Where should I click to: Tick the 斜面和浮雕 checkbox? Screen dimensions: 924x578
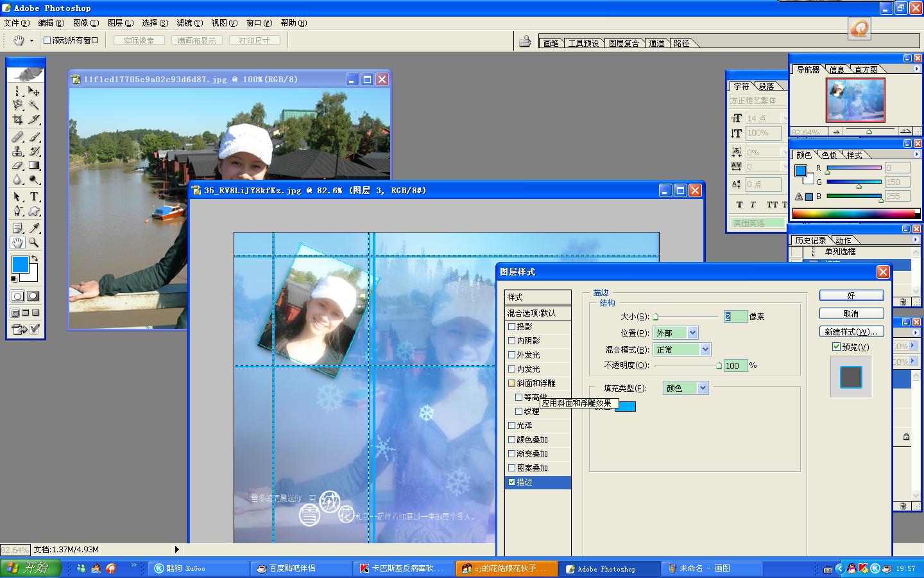pyautogui.click(x=512, y=383)
